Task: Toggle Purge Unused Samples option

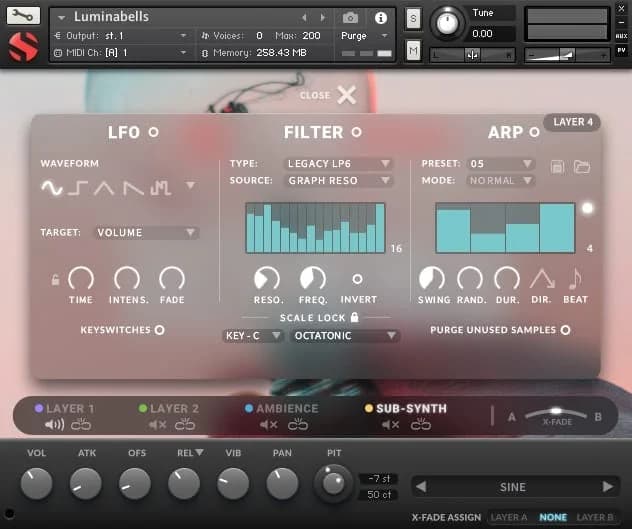Action: click(565, 329)
